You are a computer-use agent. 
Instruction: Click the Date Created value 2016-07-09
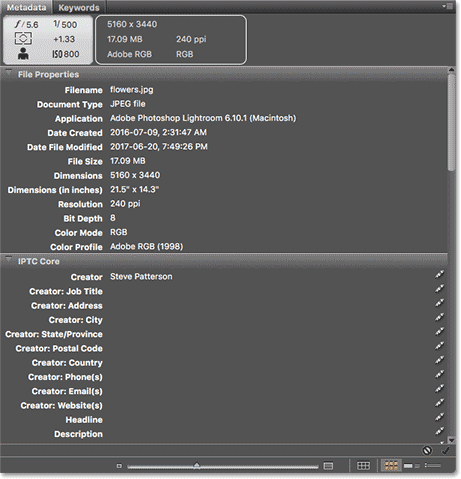[158, 132]
